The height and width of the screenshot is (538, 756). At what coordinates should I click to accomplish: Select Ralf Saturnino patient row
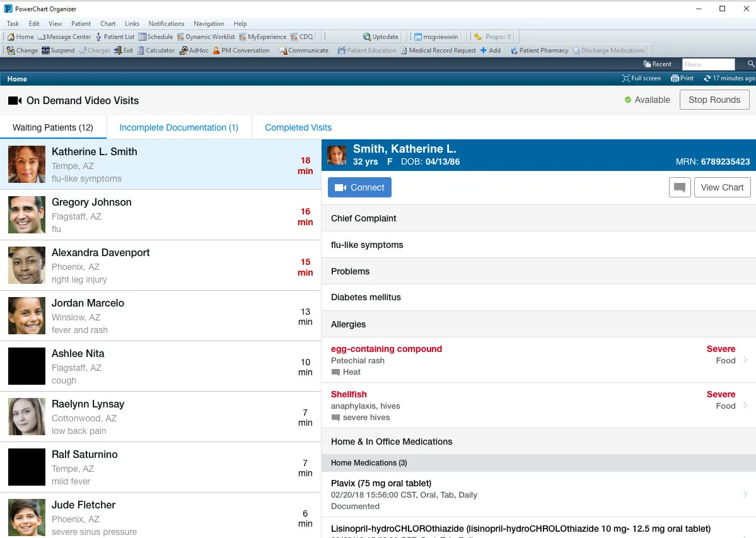pos(161,467)
